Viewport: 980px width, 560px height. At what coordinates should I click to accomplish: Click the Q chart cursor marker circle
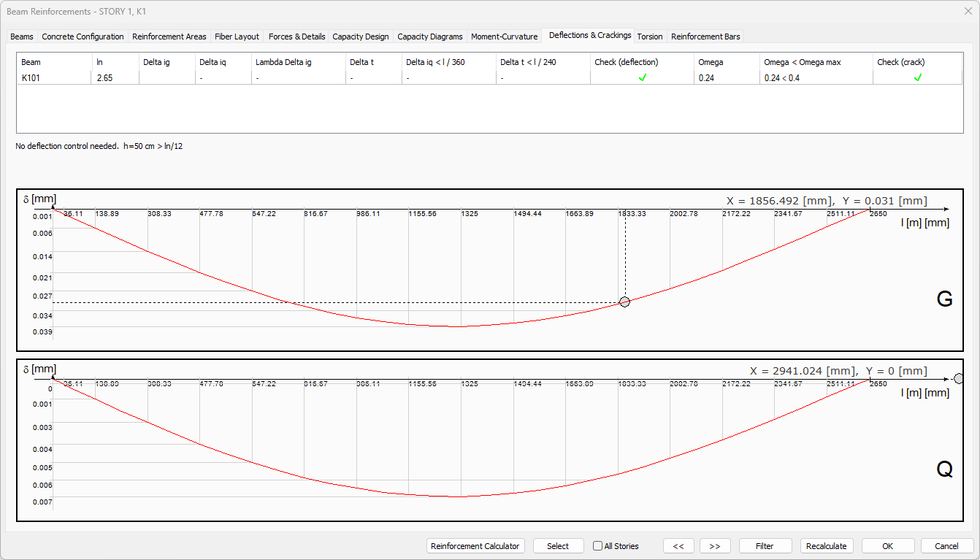click(x=959, y=378)
